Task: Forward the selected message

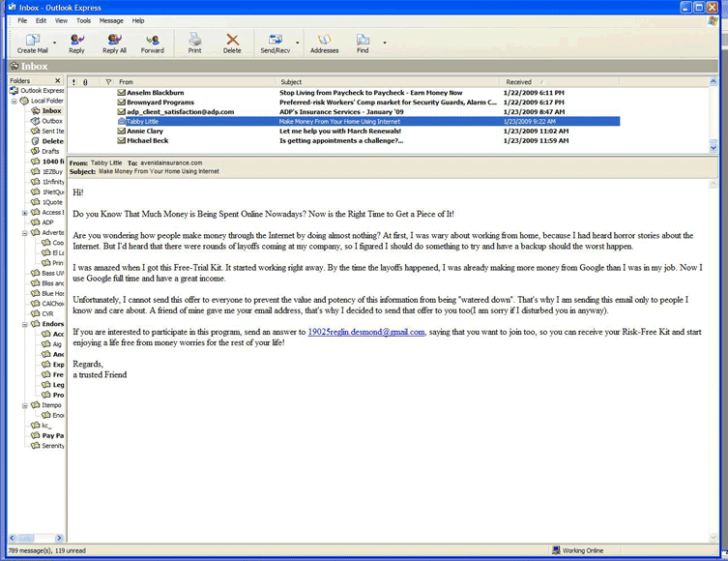Action: (152, 43)
